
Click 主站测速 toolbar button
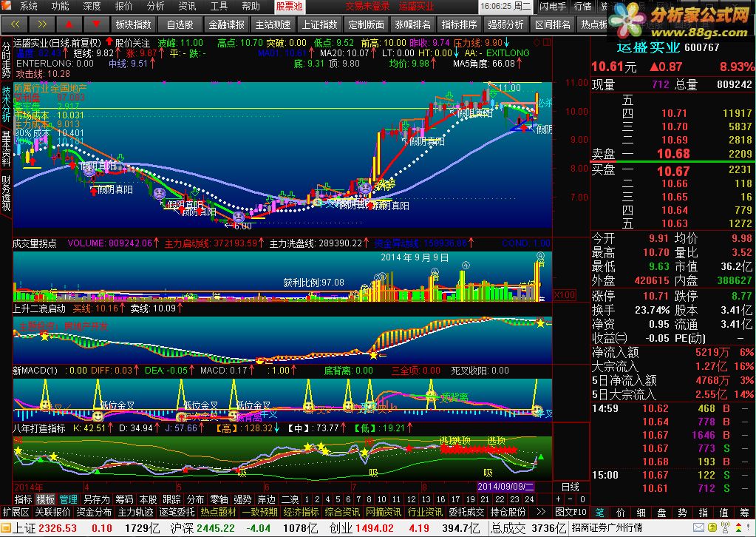pyautogui.click(x=273, y=24)
